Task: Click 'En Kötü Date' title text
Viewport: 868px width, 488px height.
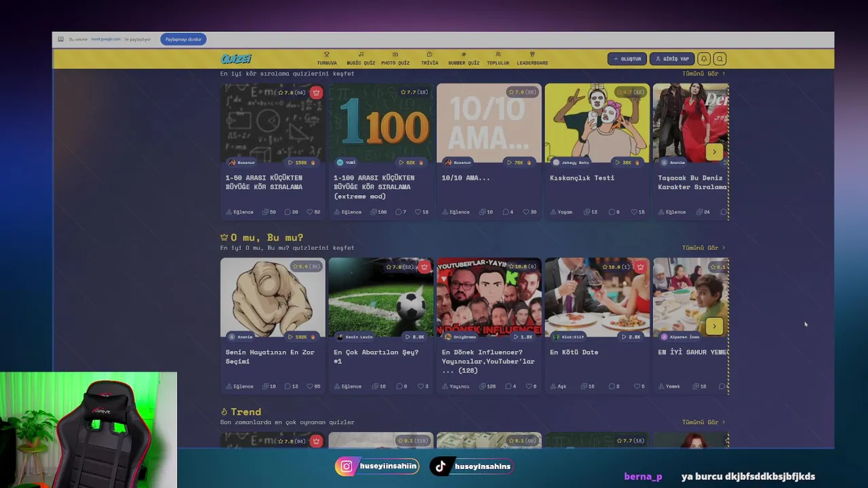Action: 574,352
